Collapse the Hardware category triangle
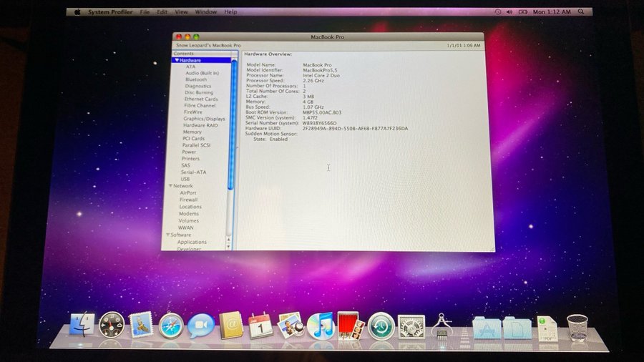644x362 pixels. [x=176, y=61]
